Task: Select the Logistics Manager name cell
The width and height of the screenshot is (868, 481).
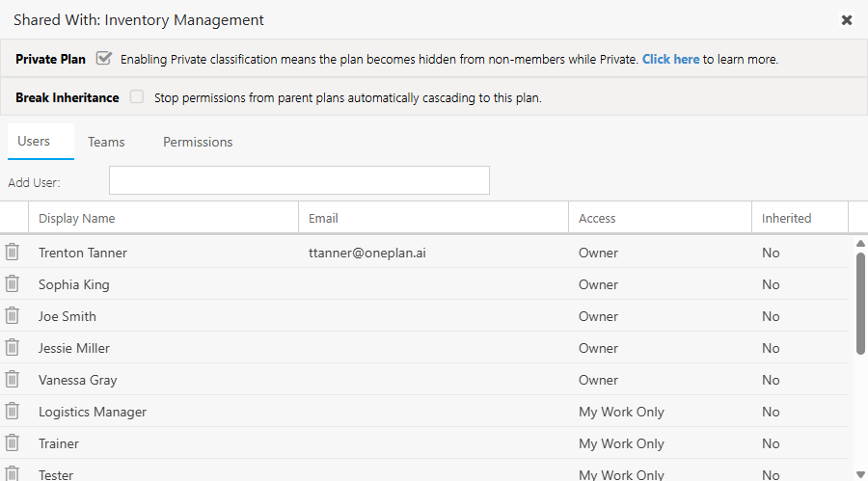Action: pos(163,412)
